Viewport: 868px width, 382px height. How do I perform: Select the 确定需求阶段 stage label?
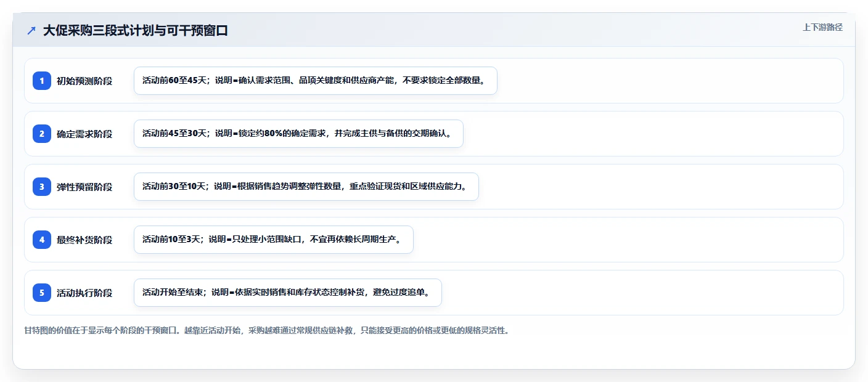pyautogui.click(x=84, y=134)
